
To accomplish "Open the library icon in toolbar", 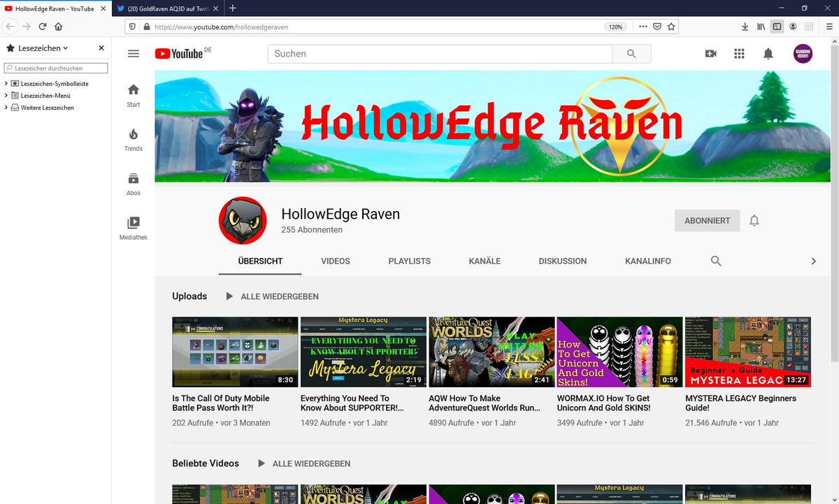I will [761, 27].
